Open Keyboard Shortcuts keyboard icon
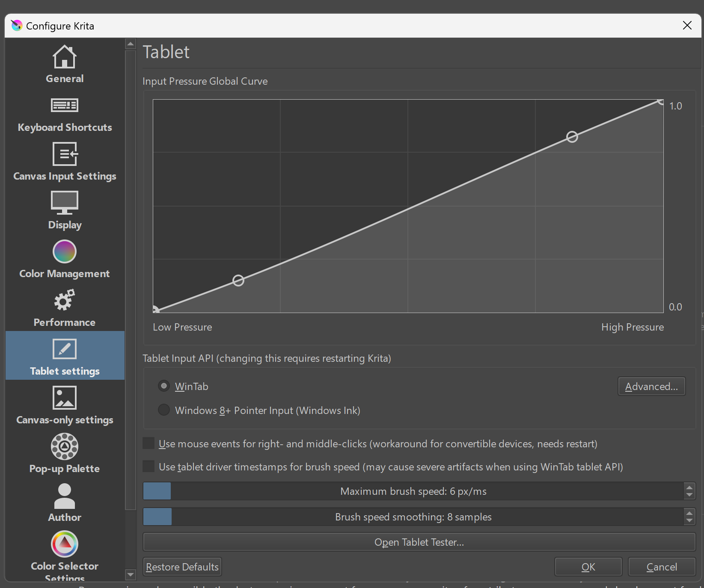This screenshot has width=704, height=588. tap(65, 105)
